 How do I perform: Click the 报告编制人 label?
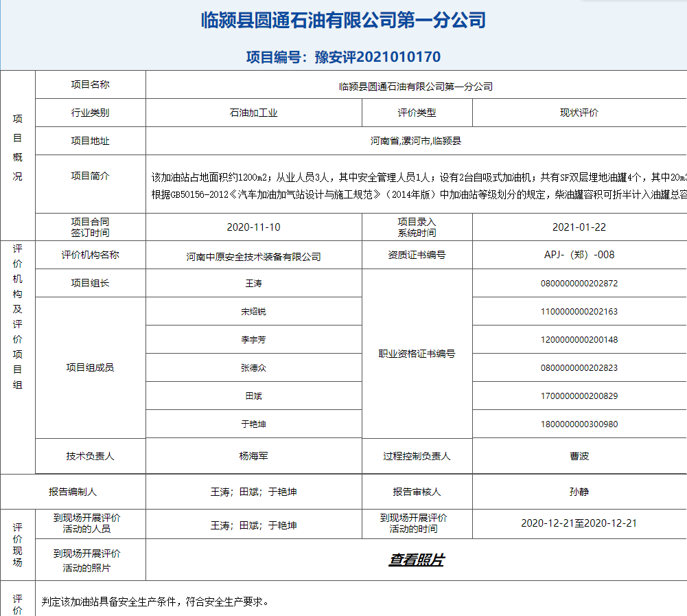(73, 492)
